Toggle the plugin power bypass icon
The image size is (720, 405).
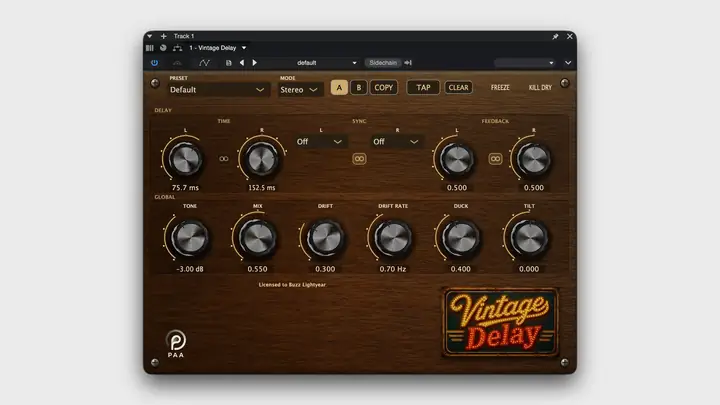tap(154, 63)
